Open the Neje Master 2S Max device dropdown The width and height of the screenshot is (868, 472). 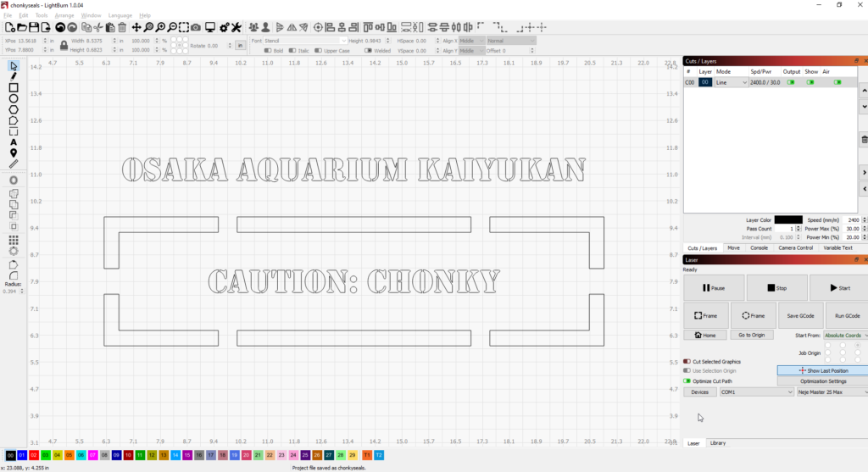click(x=832, y=391)
